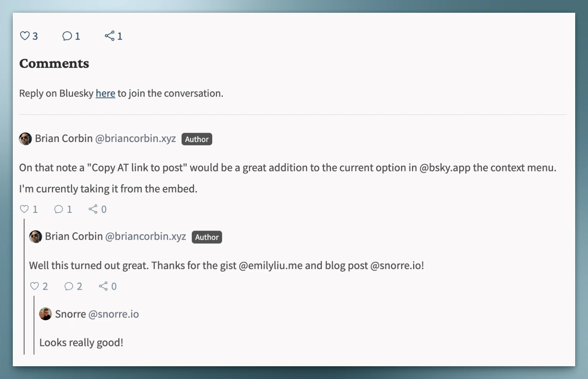588x379 pixels.
Task: Like the "Copy AT link to post" comment
Action: click(x=24, y=209)
